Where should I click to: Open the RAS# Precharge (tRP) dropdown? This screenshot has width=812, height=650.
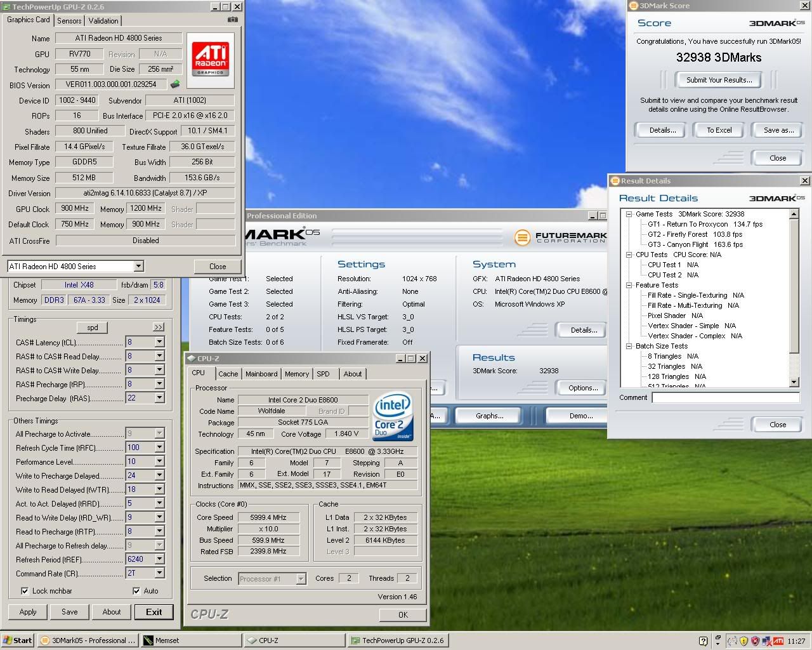click(x=159, y=384)
